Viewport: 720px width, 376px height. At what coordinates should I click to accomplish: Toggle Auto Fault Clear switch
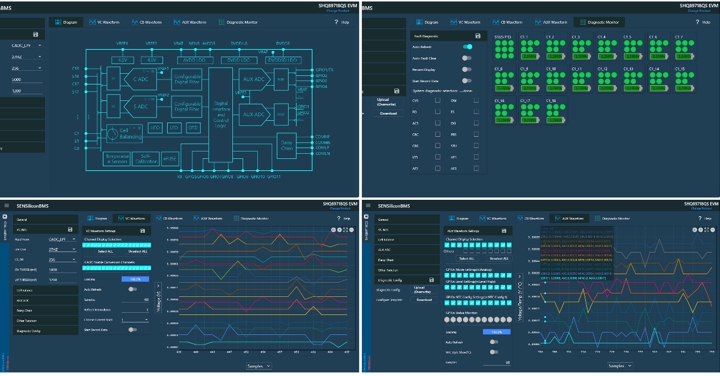(x=467, y=58)
